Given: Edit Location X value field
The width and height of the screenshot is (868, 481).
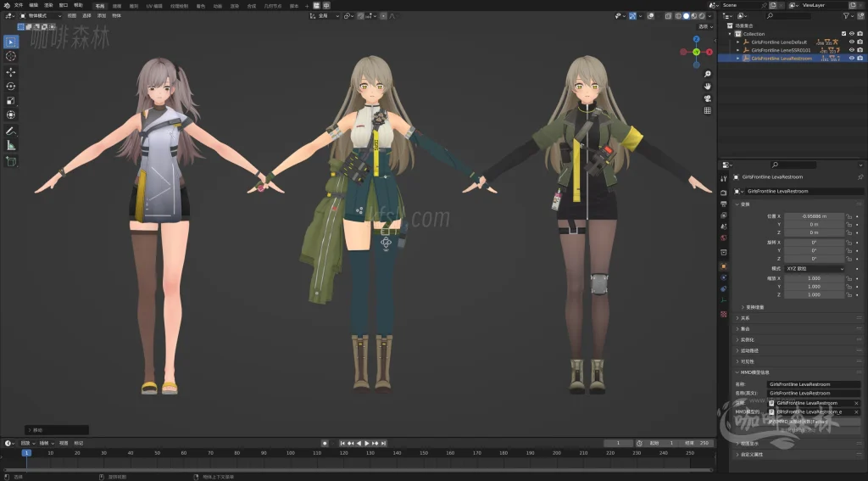Looking at the screenshot, I should point(814,216).
